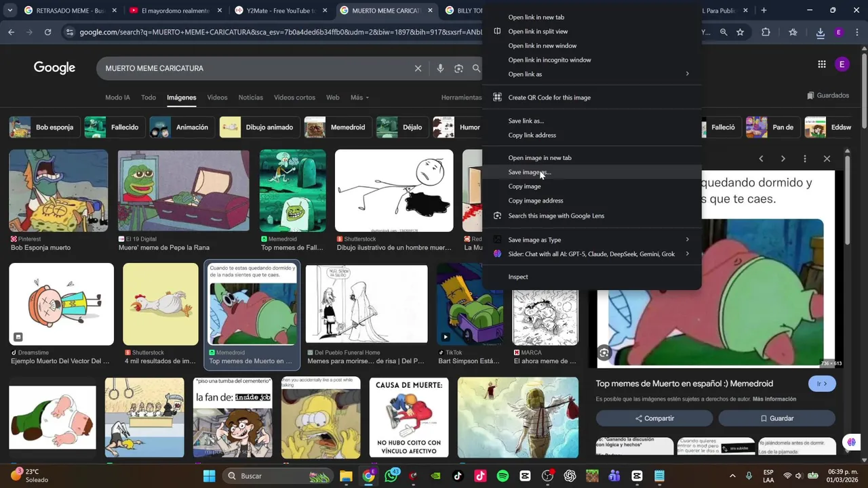868x488 pixels.
Task: Click the 'Guardar' button in preview
Action: click(776, 418)
